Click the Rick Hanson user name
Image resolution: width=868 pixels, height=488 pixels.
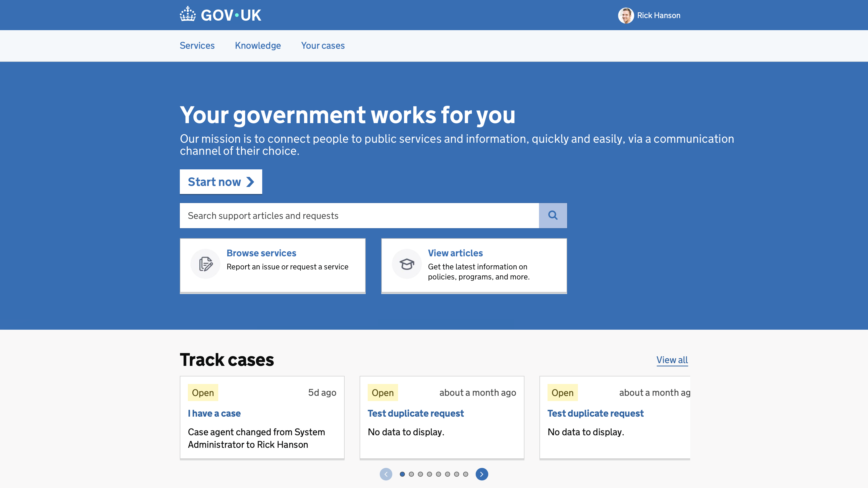click(659, 16)
